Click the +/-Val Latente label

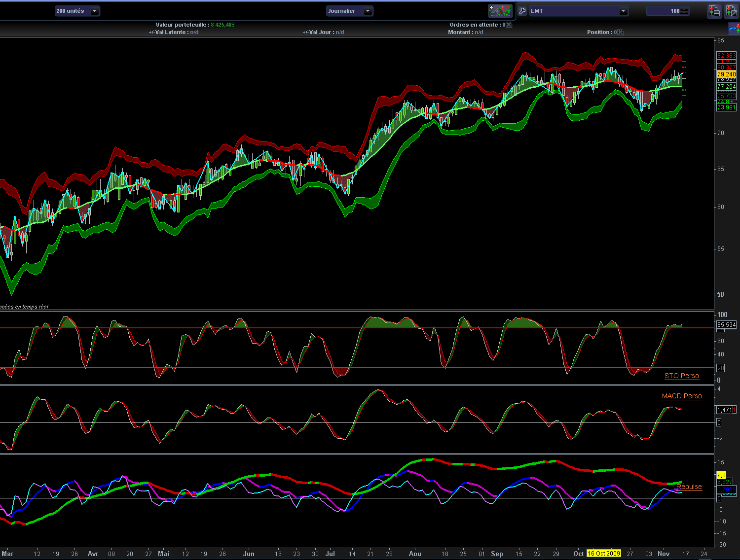168,32
